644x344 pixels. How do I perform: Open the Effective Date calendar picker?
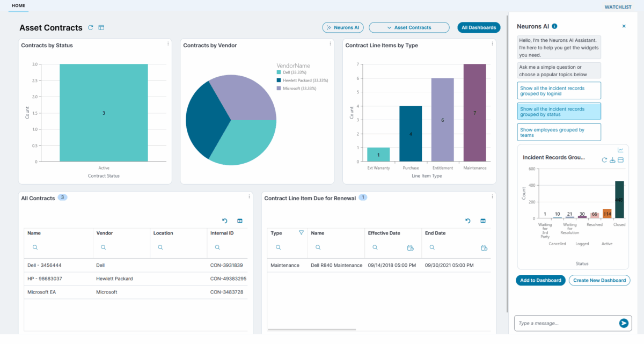click(x=410, y=247)
